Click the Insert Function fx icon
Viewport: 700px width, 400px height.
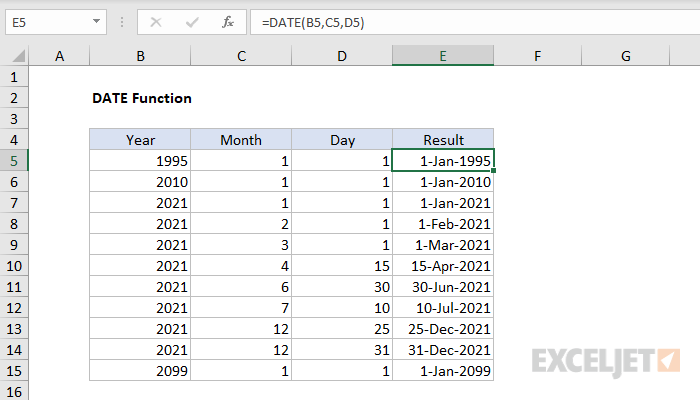(x=227, y=21)
